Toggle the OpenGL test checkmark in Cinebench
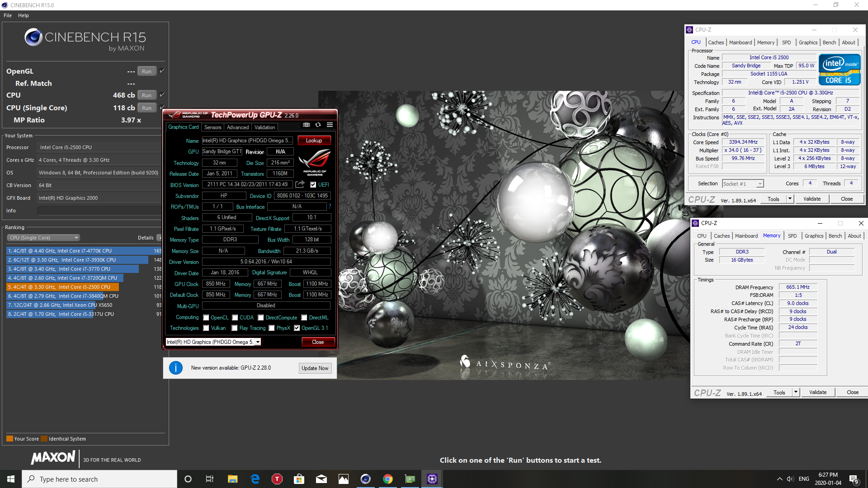 click(x=162, y=70)
